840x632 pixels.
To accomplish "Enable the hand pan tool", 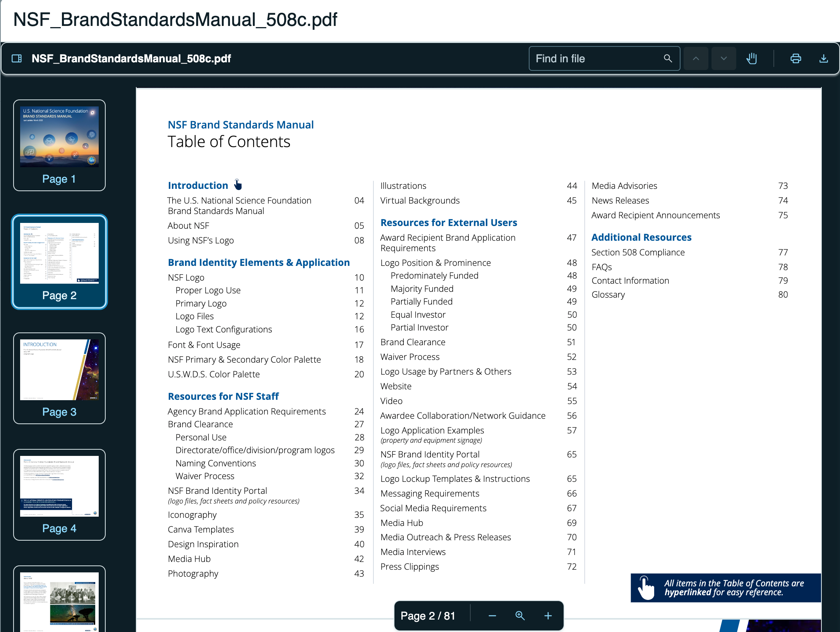I will click(x=751, y=58).
